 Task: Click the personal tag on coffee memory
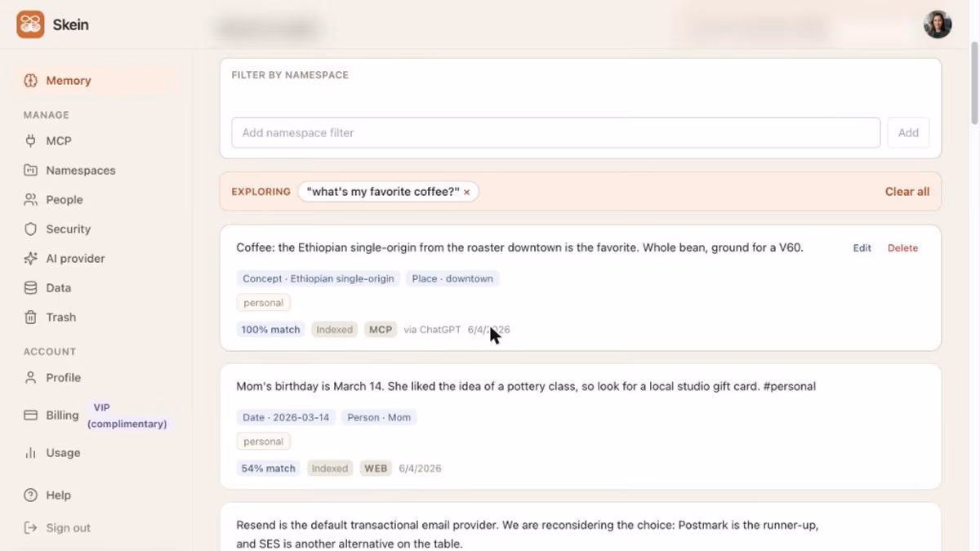(x=263, y=303)
